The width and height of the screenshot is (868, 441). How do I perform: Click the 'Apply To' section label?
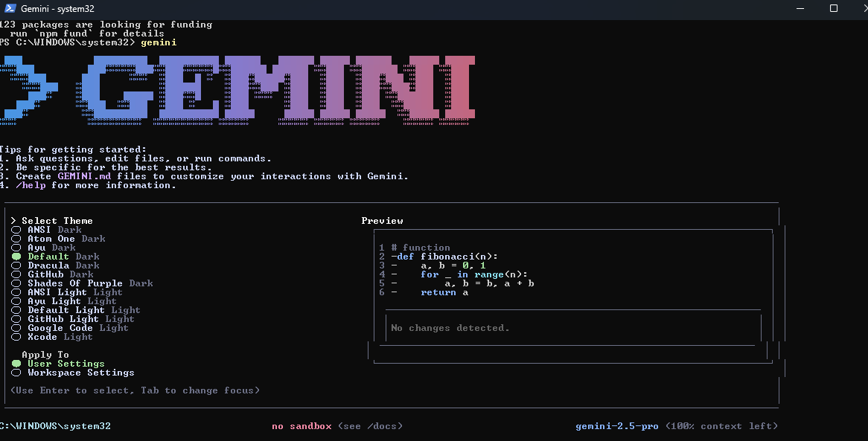pos(45,354)
